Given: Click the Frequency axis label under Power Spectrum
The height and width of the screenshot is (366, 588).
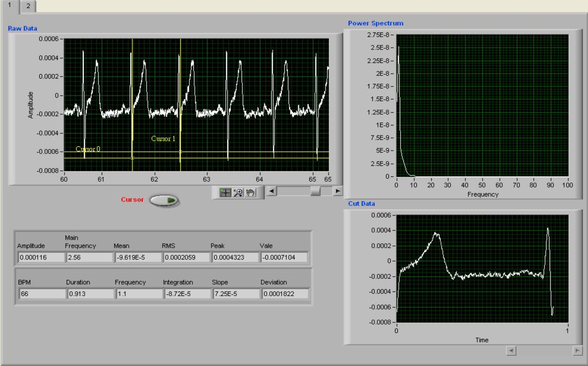Looking at the screenshot, I should (483, 194).
